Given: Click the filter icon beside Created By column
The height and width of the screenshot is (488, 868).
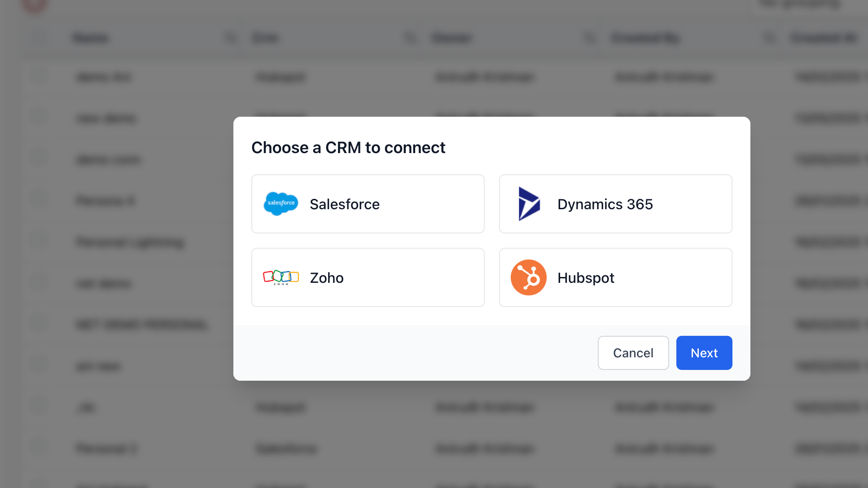Looking at the screenshot, I should (x=769, y=38).
